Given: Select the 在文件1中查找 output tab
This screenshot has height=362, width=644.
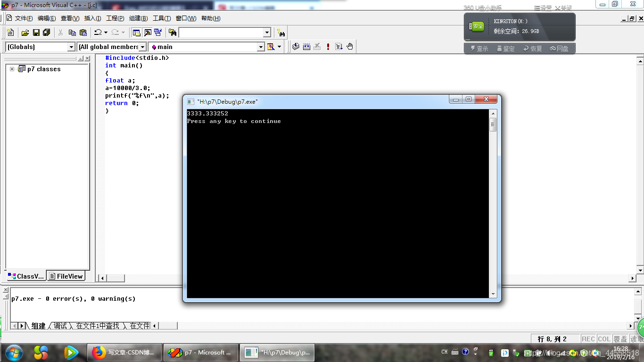Looking at the screenshot, I should [98, 326].
